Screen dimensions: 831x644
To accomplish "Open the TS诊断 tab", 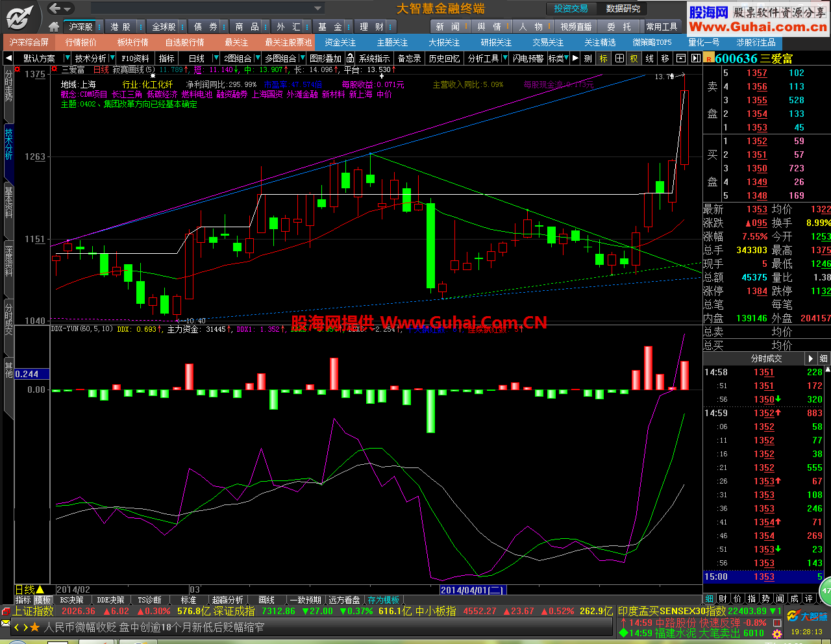I will pyautogui.click(x=149, y=600).
